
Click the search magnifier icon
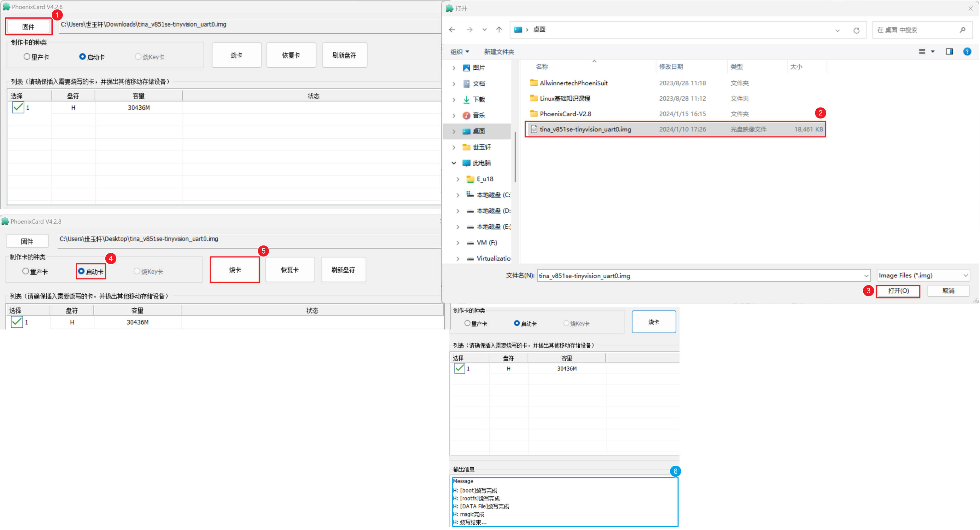pyautogui.click(x=963, y=30)
